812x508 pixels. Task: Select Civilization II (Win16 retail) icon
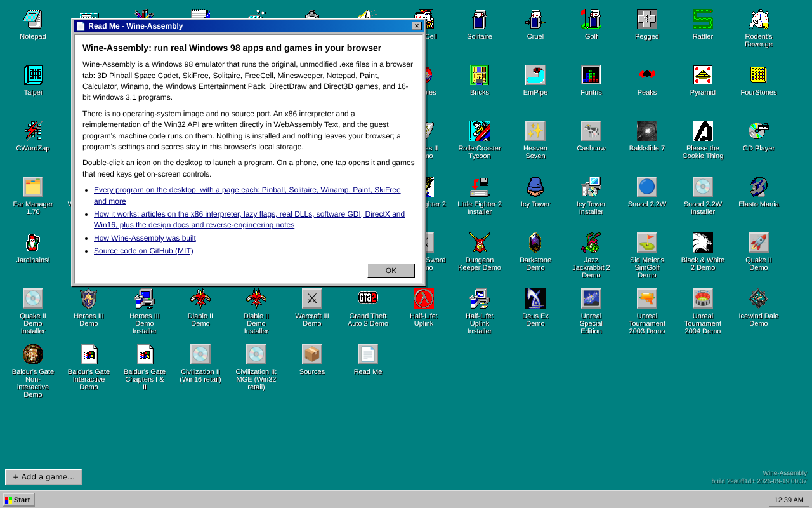[x=200, y=354]
